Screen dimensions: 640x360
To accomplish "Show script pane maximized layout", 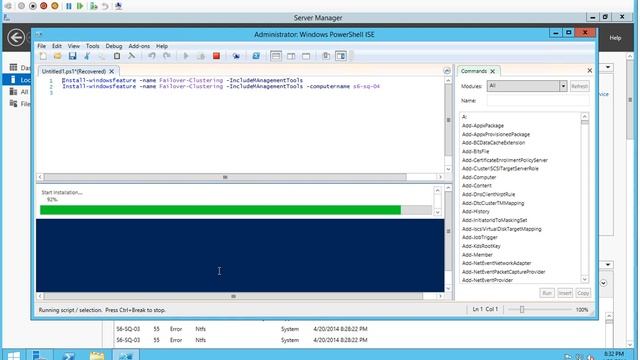I will 306,56.
